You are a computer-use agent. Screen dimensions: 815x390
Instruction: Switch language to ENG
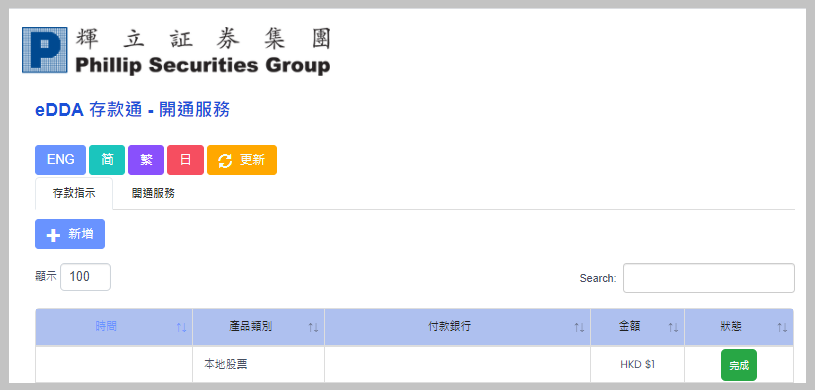click(x=60, y=160)
